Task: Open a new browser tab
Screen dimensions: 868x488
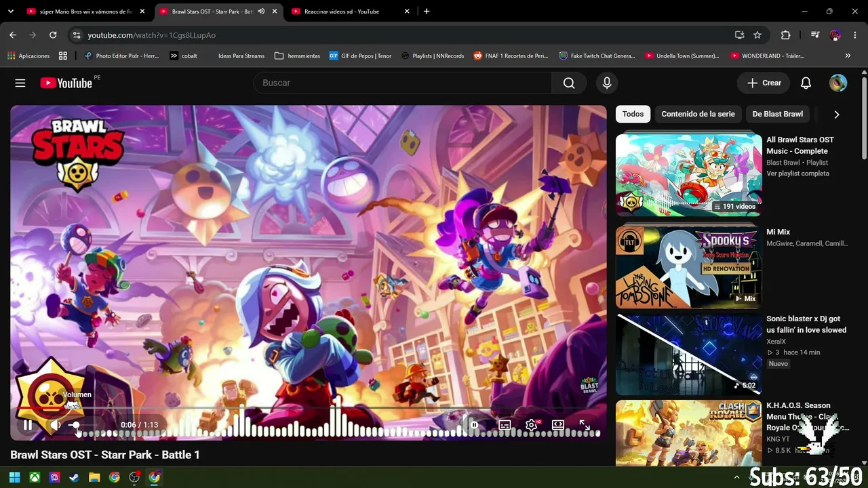Action: (x=427, y=12)
